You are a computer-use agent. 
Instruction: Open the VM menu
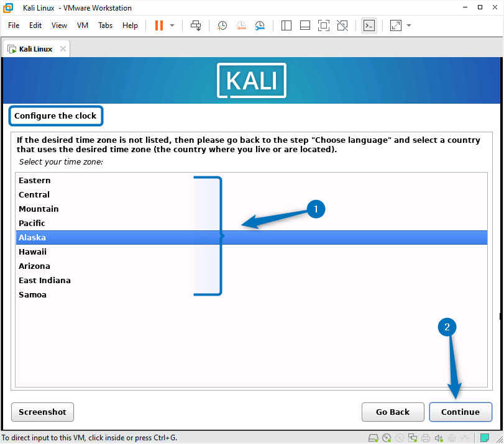83,25
